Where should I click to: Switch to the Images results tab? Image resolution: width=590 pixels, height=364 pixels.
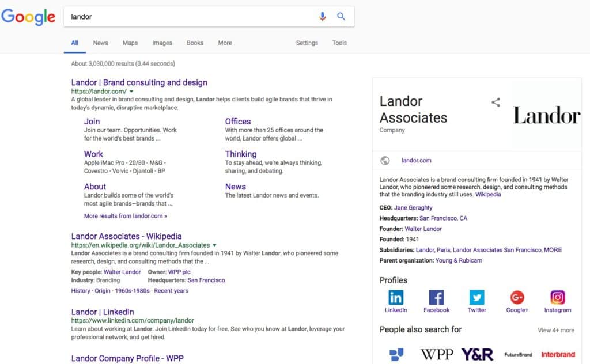pyautogui.click(x=162, y=43)
